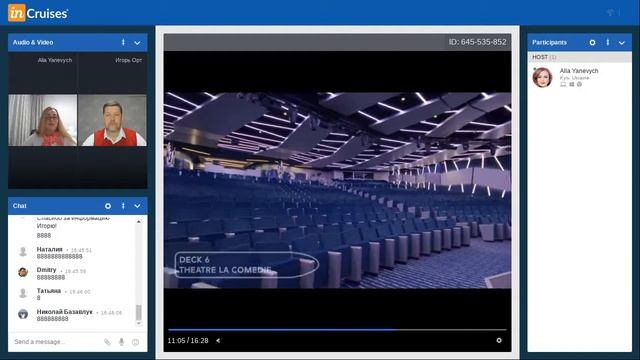Click Alla Yanevych's computer device icon

(x=563, y=84)
